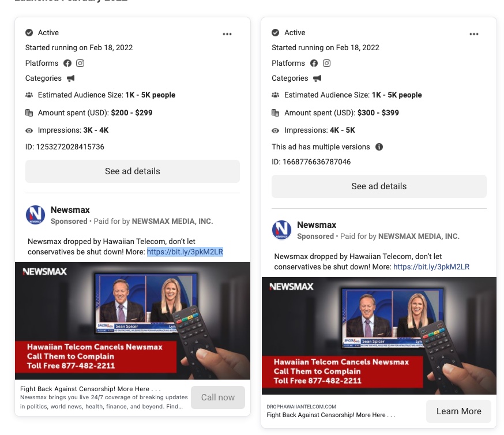Click the Newsmax circular logo avatar
This screenshot has width=504, height=435.
pos(36,215)
